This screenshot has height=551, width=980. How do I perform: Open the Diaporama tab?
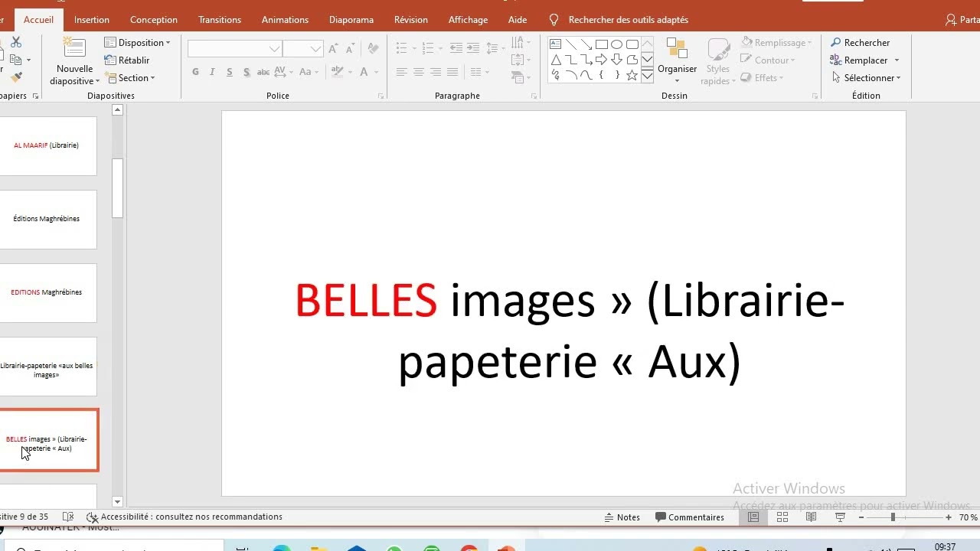click(351, 20)
